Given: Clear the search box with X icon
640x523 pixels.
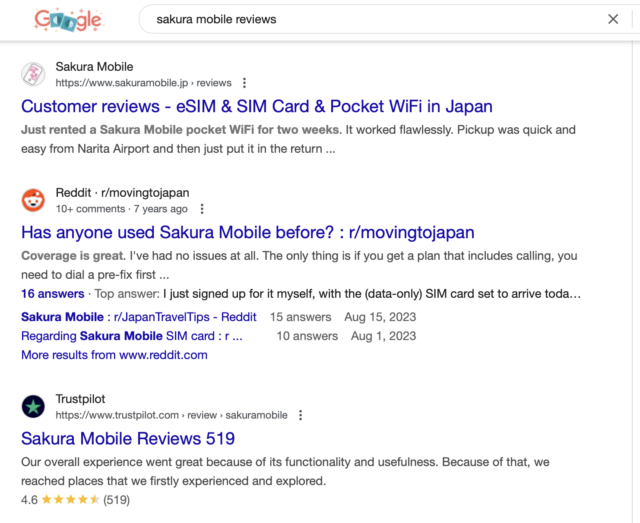Looking at the screenshot, I should tap(613, 19).
